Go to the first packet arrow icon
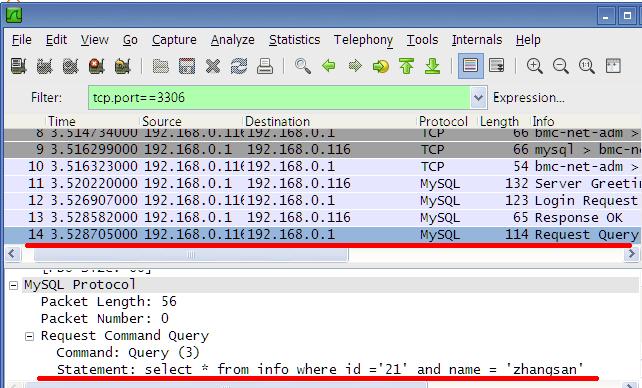The image size is (642, 388). pos(407,66)
